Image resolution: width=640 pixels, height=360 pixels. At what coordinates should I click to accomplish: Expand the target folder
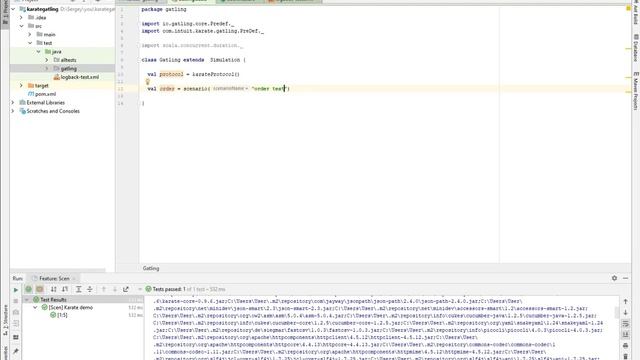coord(22,86)
